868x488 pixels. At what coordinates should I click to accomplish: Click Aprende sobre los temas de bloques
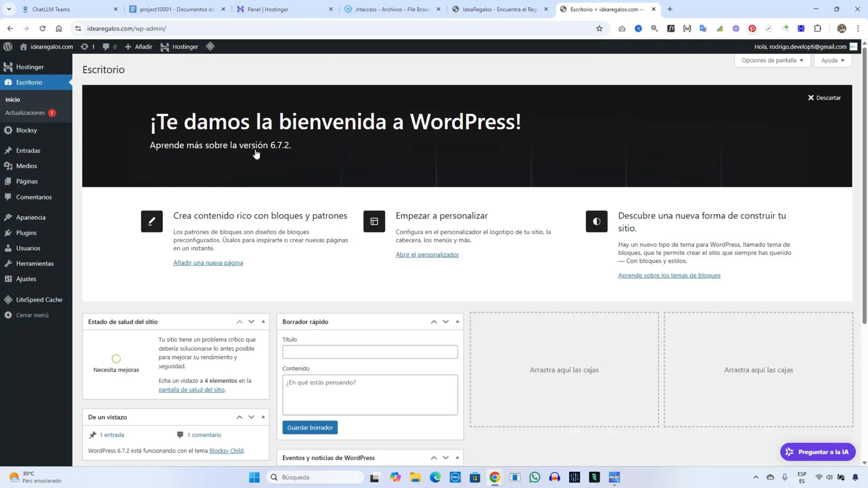tap(668, 275)
